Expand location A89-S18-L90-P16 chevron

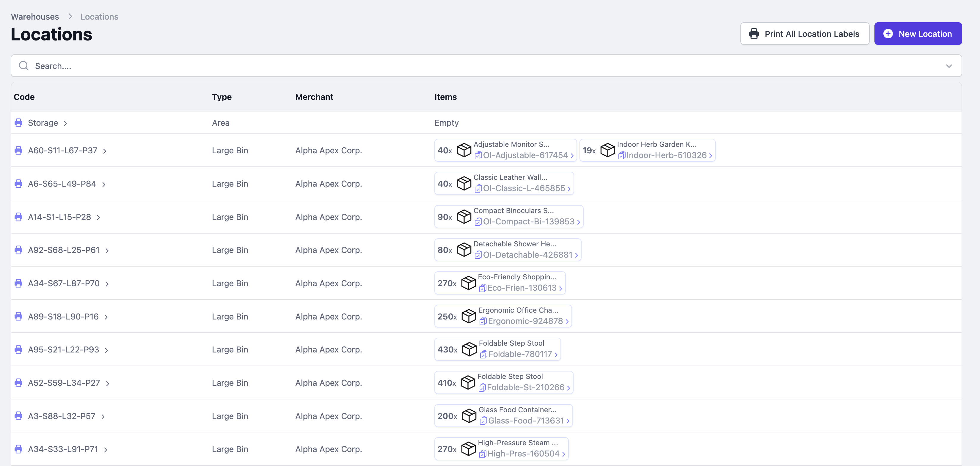[x=106, y=317]
